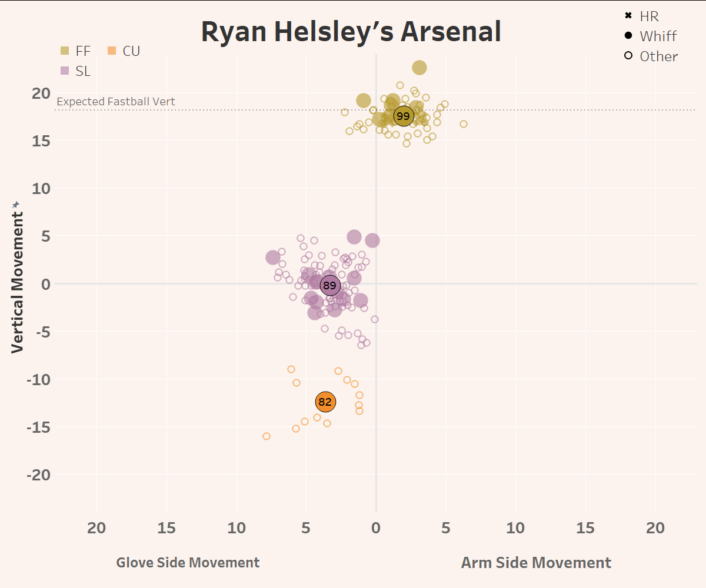Screen dimensions: 706x588
Task: Click the Whiff legend text label
Action: pyautogui.click(x=658, y=36)
